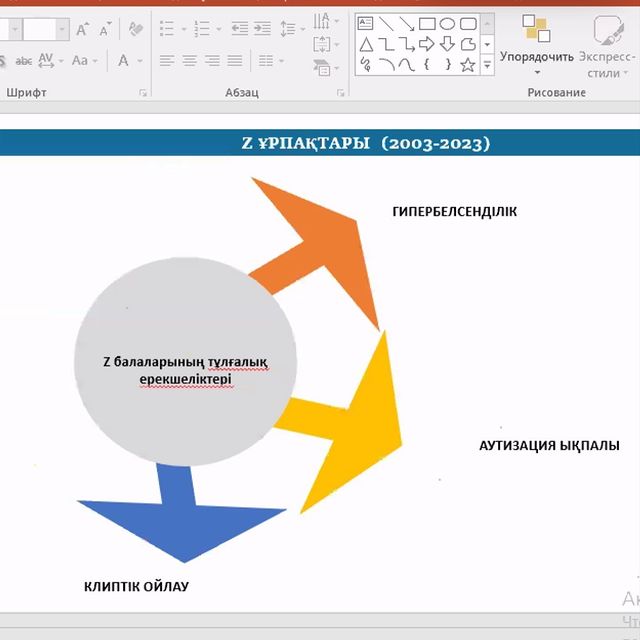640x640 pixels.
Task: Click the increase font size icon
Action: [x=82, y=29]
